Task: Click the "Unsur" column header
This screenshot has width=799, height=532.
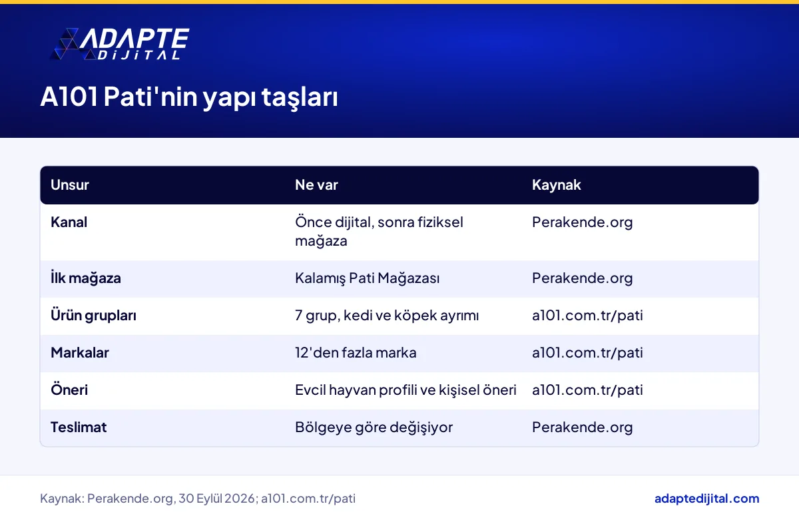Action: 70,185
